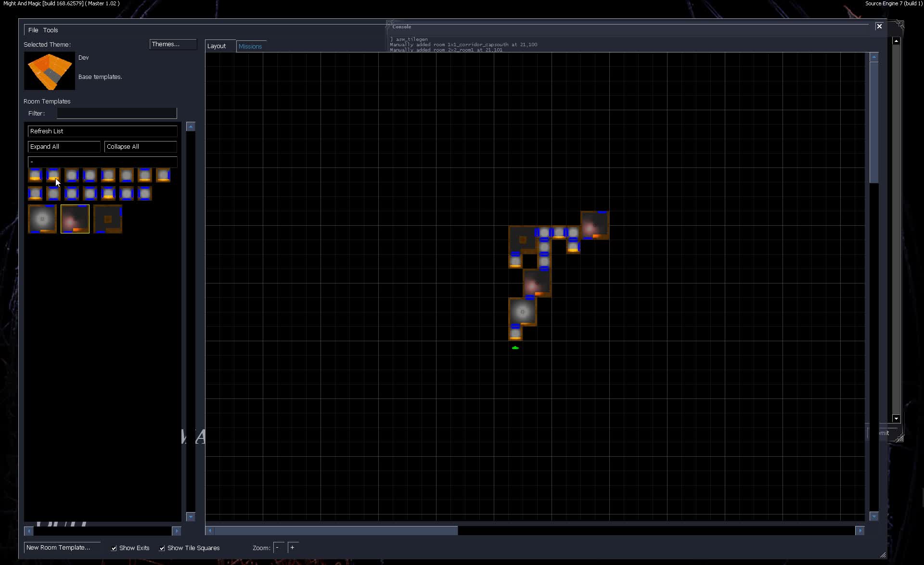Viewport: 924px width, 565px height.
Task: Click the green start marker on layout
Action: click(515, 347)
